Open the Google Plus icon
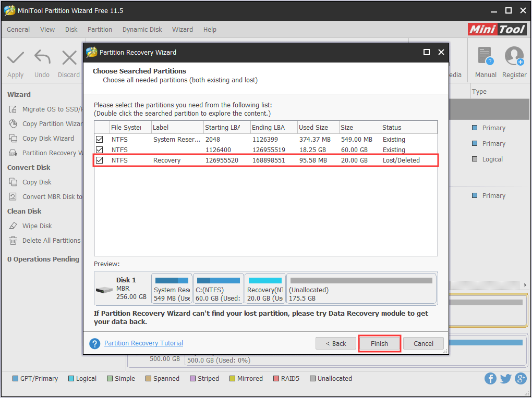 click(521, 378)
